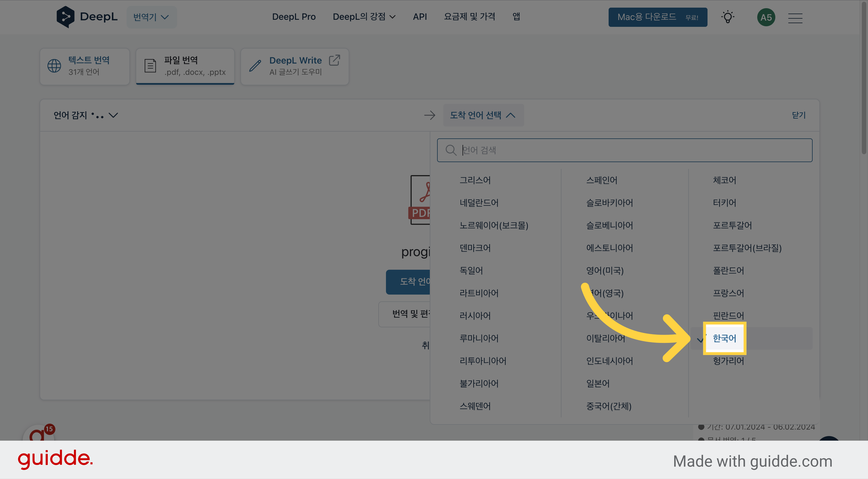Select 루마니아어 language
The image size is (868, 479).
tap(479, 338)
